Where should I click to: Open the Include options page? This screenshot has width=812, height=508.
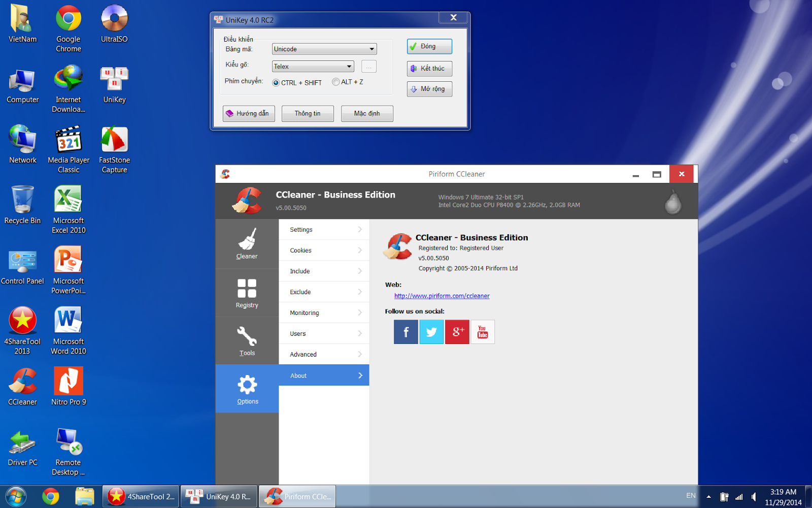coord(324,271)
